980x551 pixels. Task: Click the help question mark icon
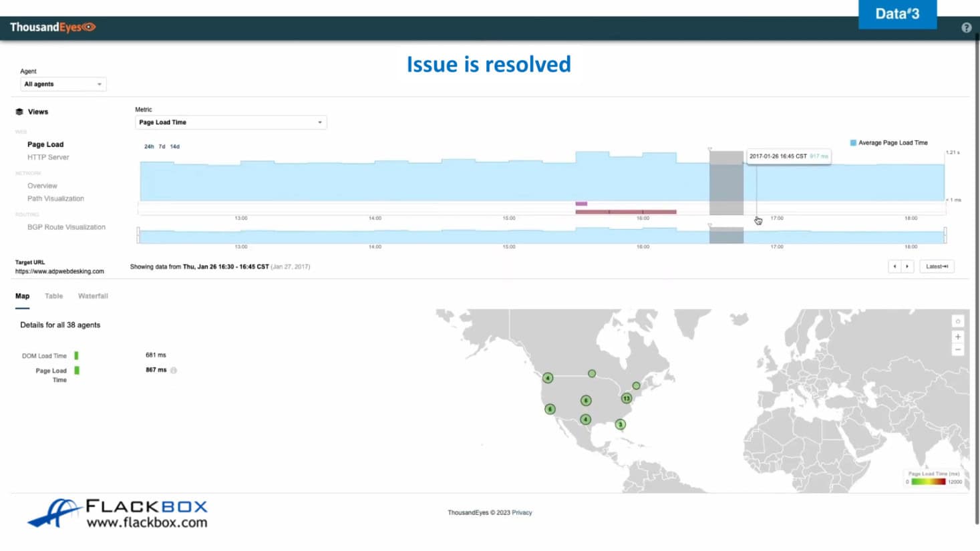coord(966,27)
